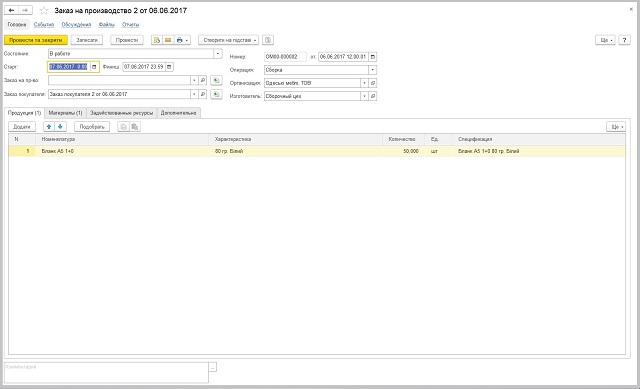
Task: Click the envelope email icon
Action: [x=168, y=40]
